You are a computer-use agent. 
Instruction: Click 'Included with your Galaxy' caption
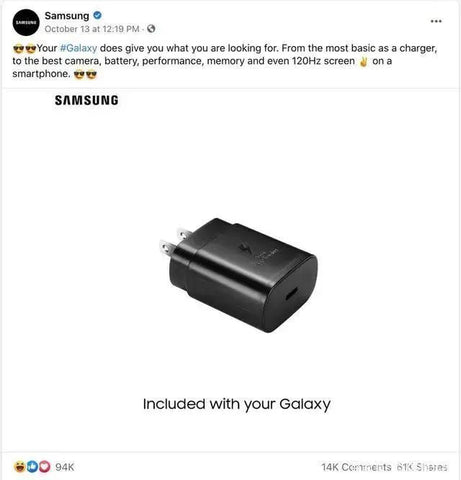click(x=237, y=404)
